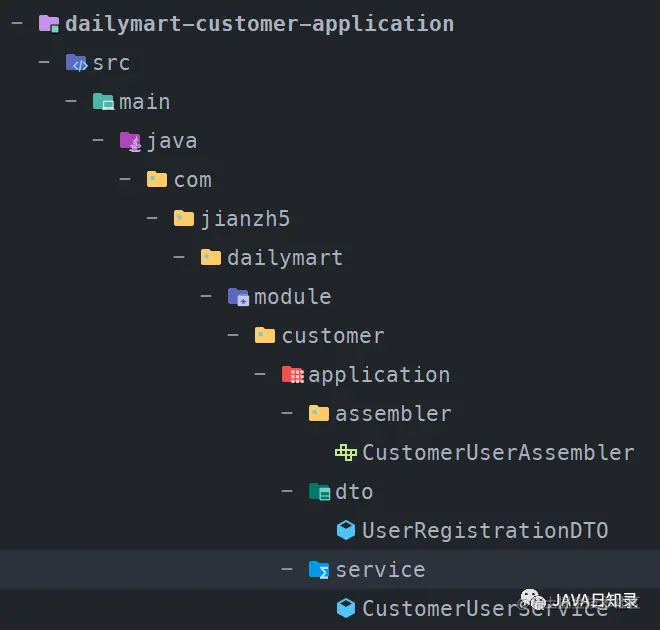Collapse the module node
Screen dimensions: 660x630
(x=206, y=296)
